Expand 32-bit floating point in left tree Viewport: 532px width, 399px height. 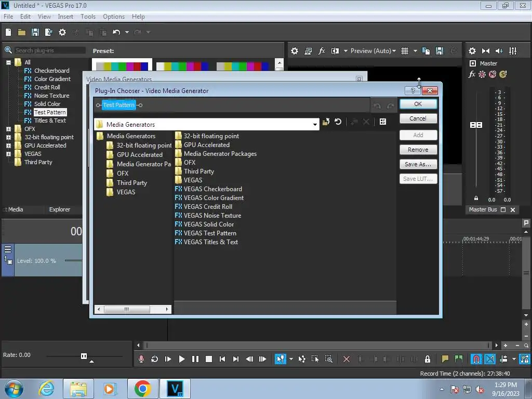(x=8, y=137)
